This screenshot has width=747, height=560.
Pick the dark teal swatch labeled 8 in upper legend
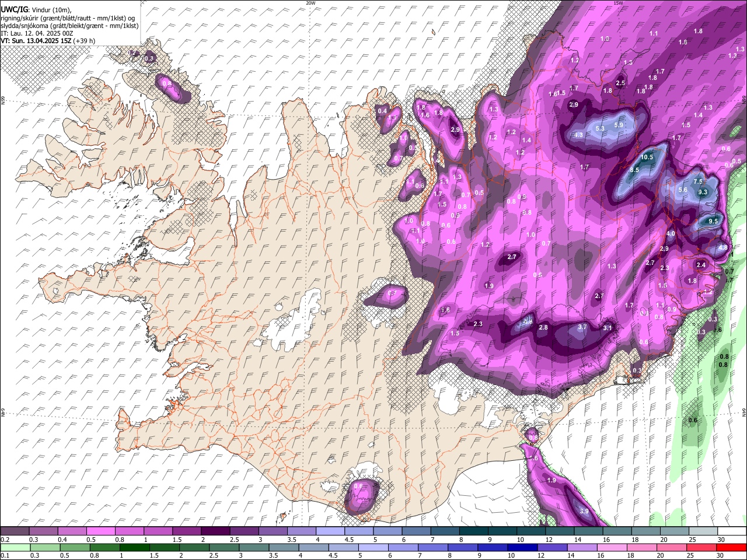click(x=473, y=531)
